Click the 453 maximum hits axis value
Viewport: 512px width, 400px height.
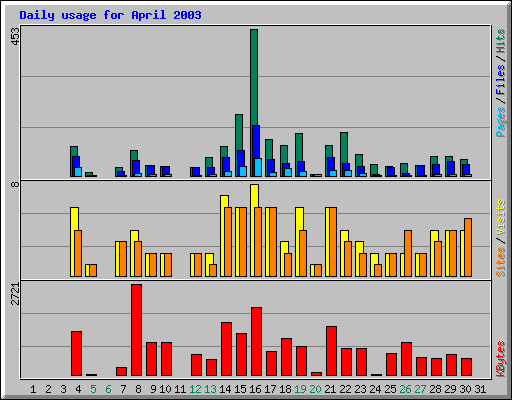pos(15,37)
